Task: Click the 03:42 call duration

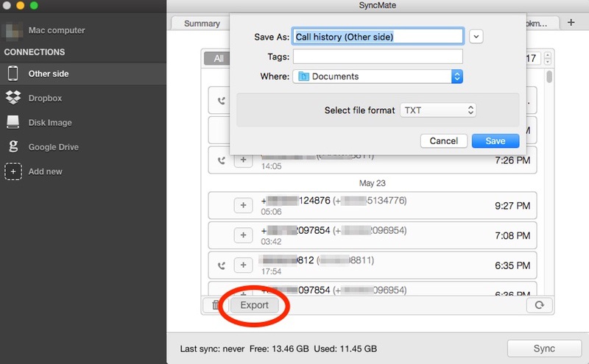Action: [x=271, y=242]
